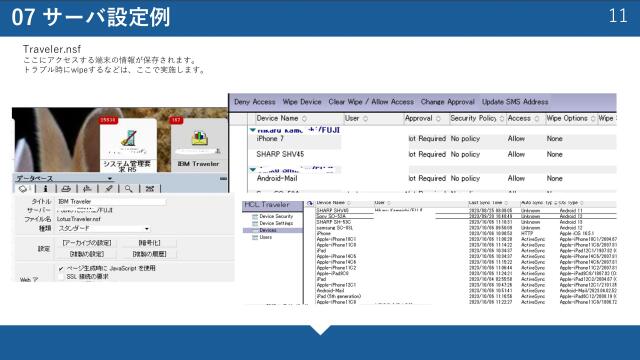Select Users in HCL Traveler navigator

click(265, 237)
